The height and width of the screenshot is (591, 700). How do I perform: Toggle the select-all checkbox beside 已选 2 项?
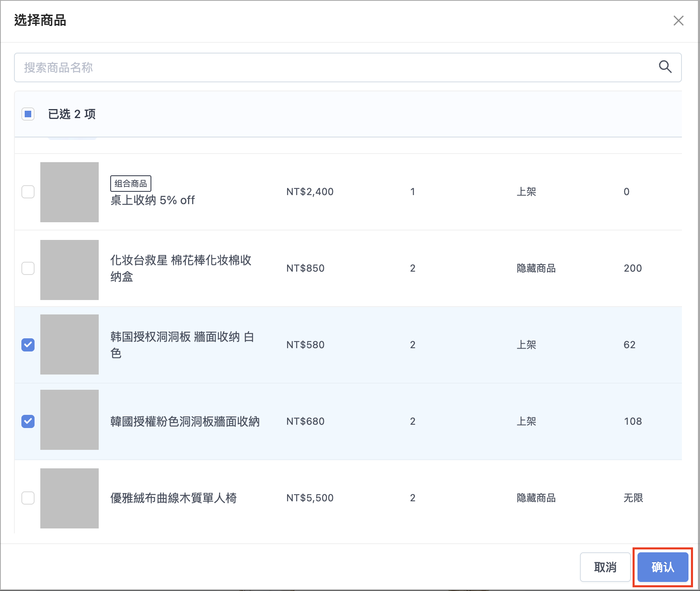(x=28, y=114)
